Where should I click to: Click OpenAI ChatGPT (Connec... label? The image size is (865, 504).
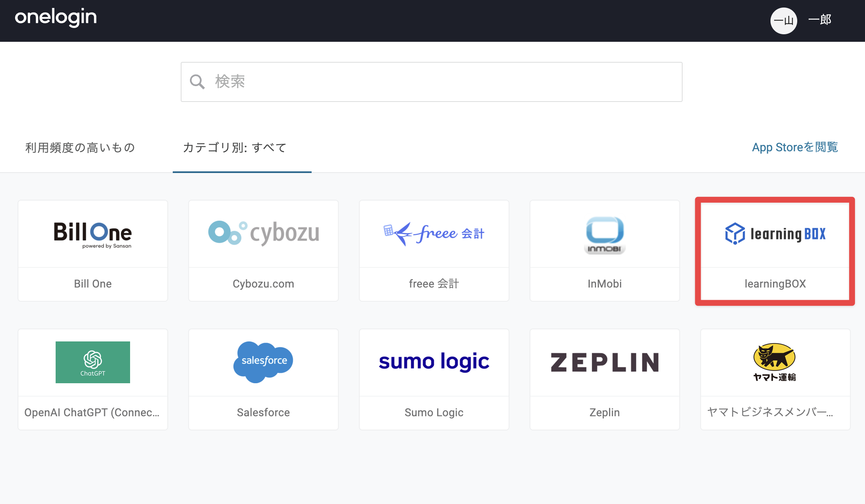92,412
